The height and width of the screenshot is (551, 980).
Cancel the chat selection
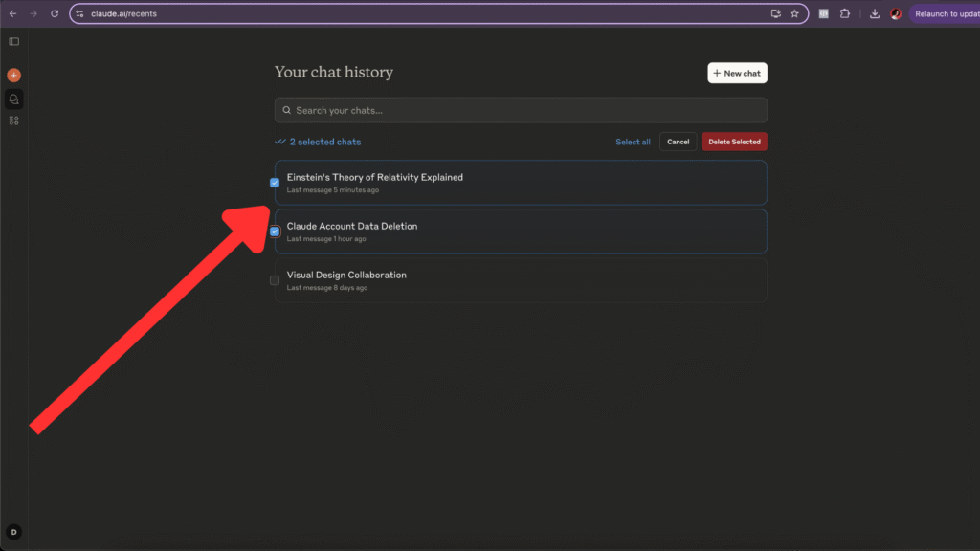[678, 142]
